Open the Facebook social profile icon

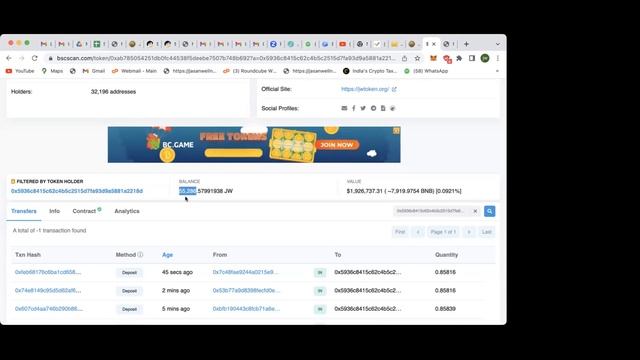pos(353,108)
